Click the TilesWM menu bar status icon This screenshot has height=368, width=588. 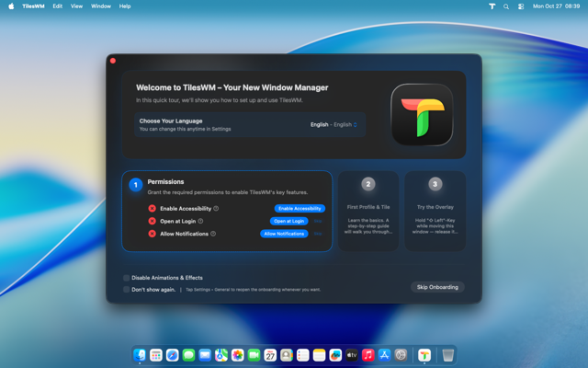click(492, 6)
